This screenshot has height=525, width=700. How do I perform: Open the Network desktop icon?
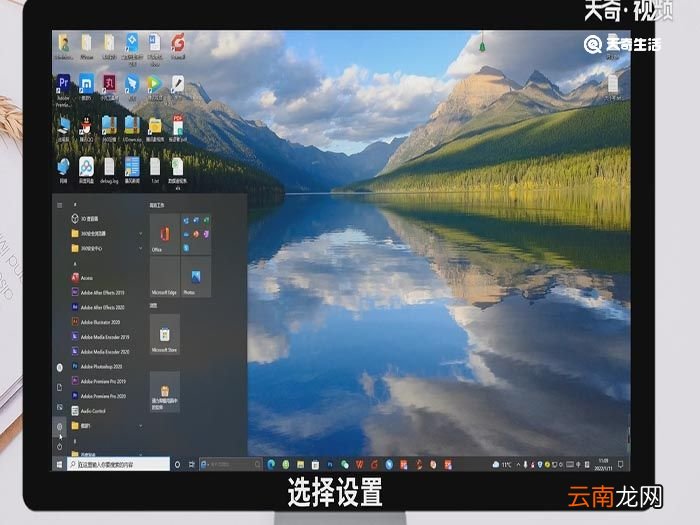[63, 170]
